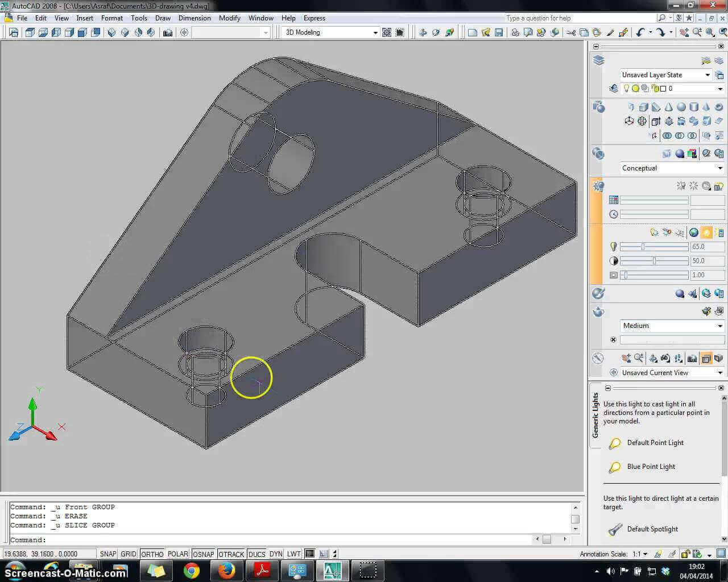Choose the Cone solid tool
Image resolution: width=728 pixels, height=582 pixels.
click(668, 107)
